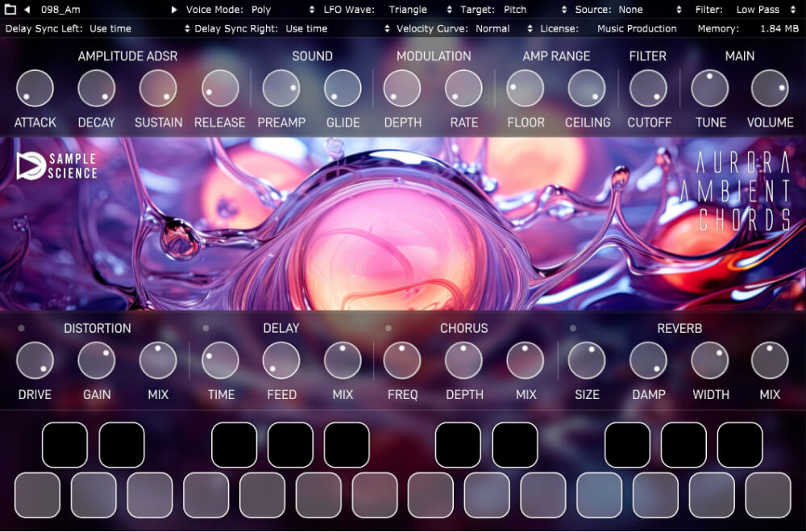This screenshot has height=532, width=806.
Task: Enable the DELAY effect toggle
Action: [x=206, y=328]
